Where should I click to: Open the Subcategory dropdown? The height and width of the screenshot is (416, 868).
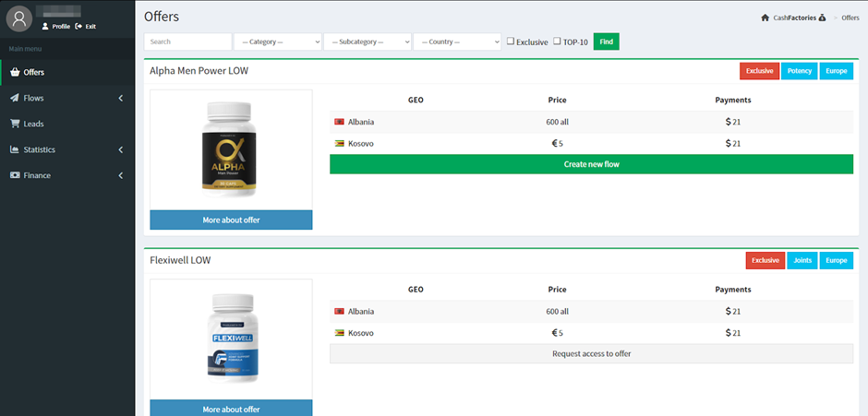coord(367,42)
